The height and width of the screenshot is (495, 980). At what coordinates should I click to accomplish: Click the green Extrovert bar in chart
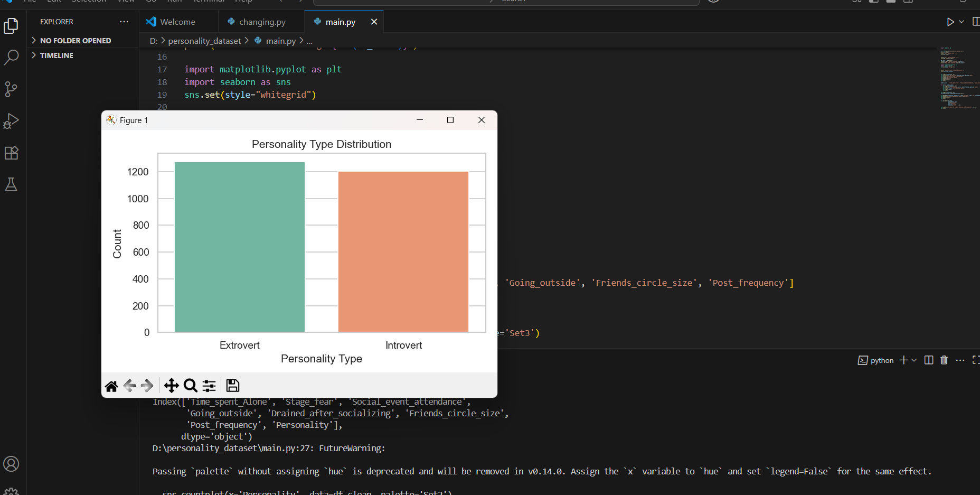click(239, 247)
